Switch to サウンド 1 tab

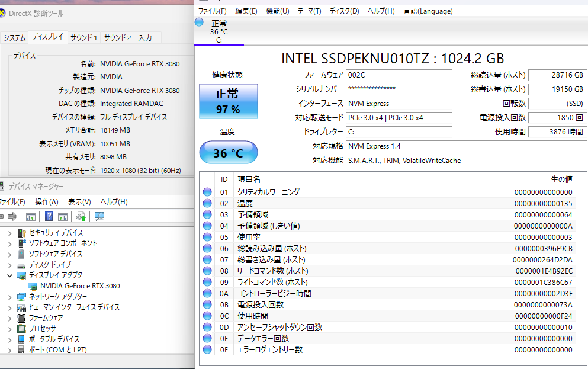(x=84, y=37)
